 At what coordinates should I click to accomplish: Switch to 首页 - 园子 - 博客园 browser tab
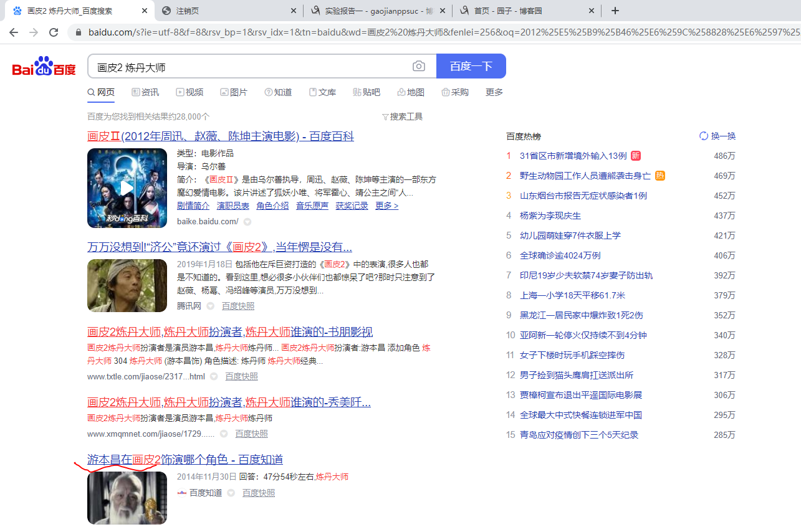[527, 11]
